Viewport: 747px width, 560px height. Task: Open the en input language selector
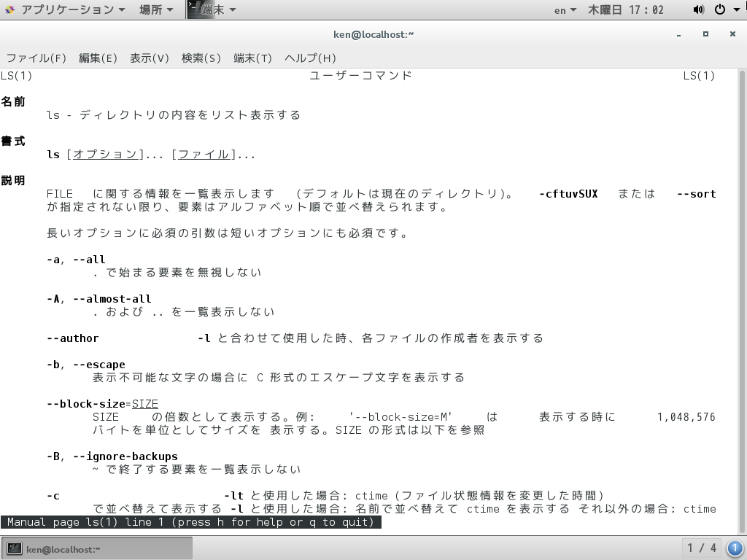click(x=565, y=10)
